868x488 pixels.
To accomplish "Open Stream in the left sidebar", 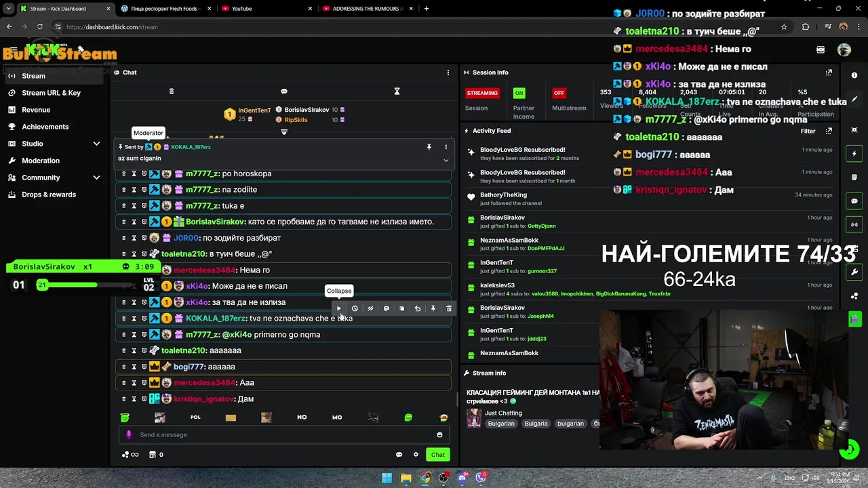I will (x=54, y=76).
